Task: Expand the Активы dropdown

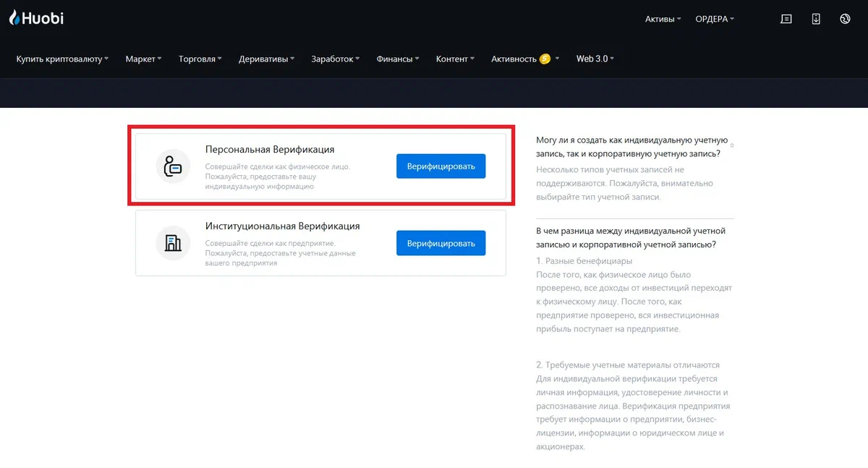Action: 663,20
